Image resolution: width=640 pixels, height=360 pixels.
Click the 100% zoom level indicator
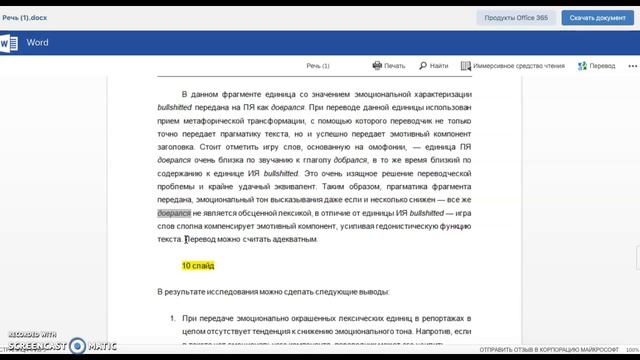point(632,350)
